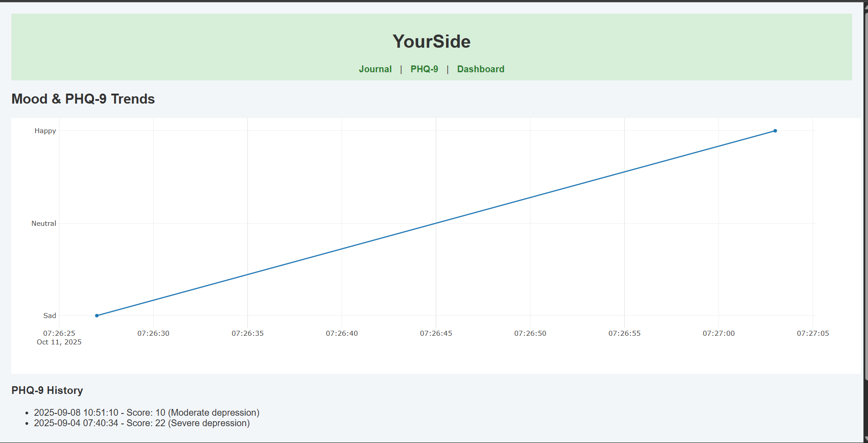868x443 pixels.
Task: Click the 07:26:50 x-axis tick label
Action: [x=530, y=333]
